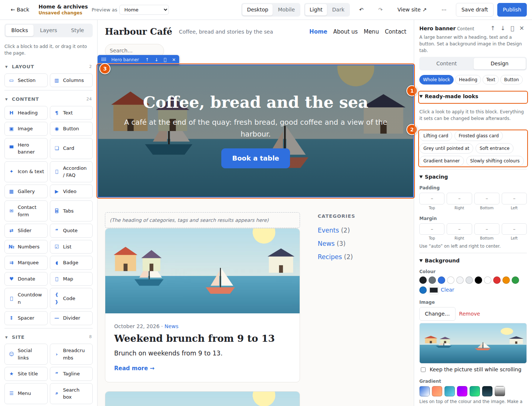Switch preview to Mobile
The width and height of the screenshot is (532, 406).
coord(286,10)
